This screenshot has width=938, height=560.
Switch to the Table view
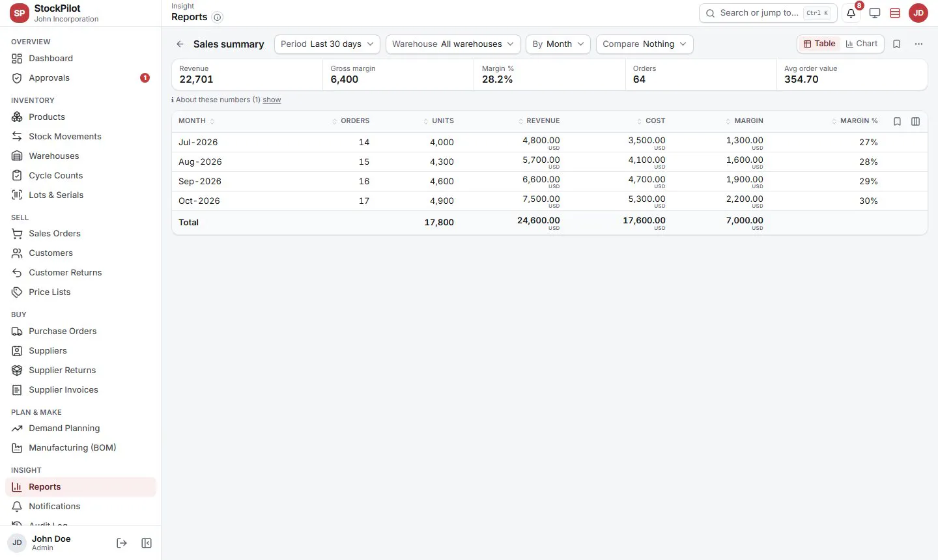[x=819, y=44]
